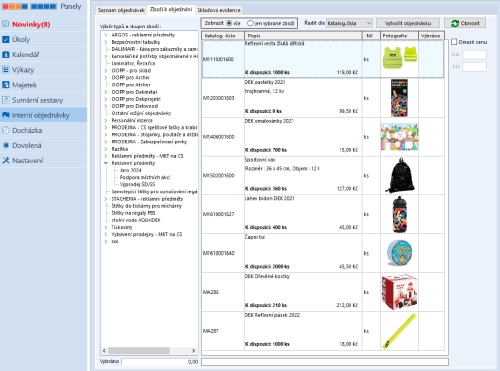The width and height of the screenshot is (500, 371).
Task: Open the 'Řadit dle' Katalog. čísla dropdown
Action: click(x=349, y=23)
